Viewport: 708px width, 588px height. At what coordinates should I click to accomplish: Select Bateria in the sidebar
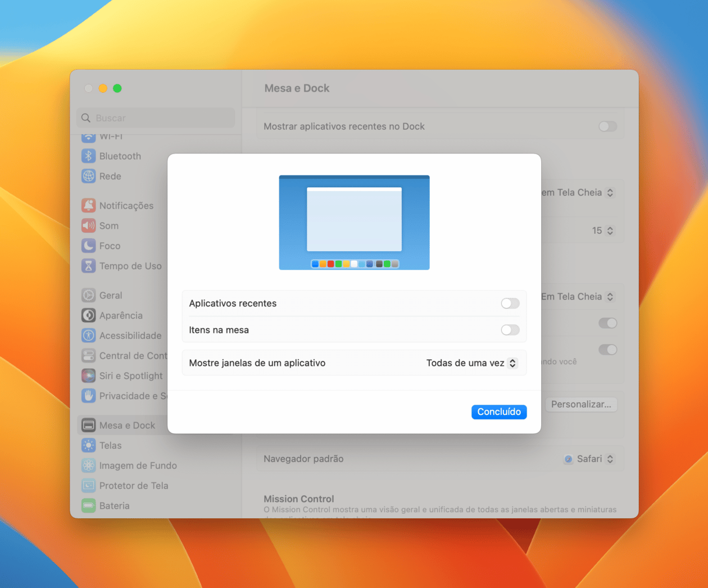coord(89,505)
